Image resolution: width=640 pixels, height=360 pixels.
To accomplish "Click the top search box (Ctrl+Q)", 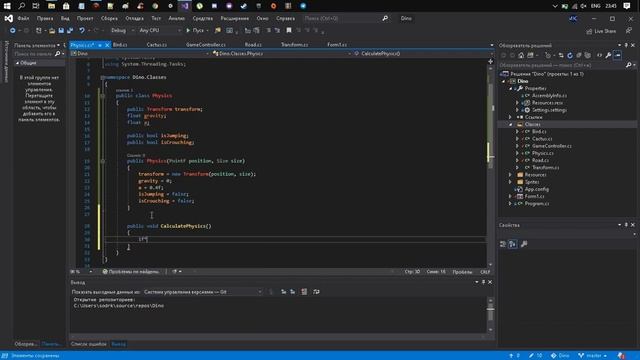I will click(x=346, y=18).
